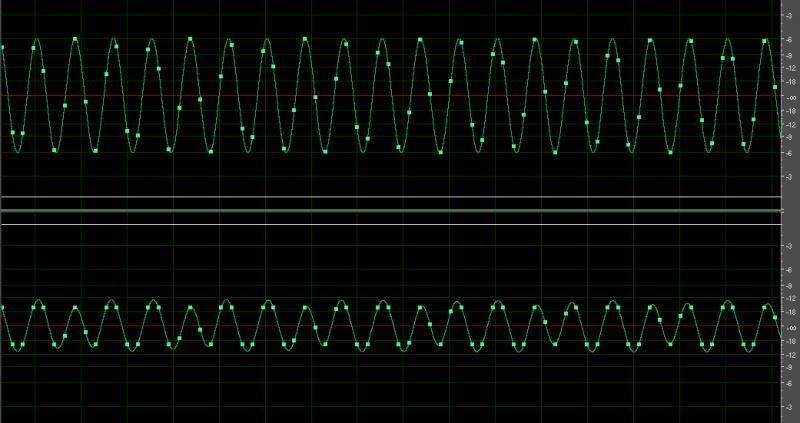
Task: Select the rightmost sample point on the lower waveform
Action: pos(775,317)
